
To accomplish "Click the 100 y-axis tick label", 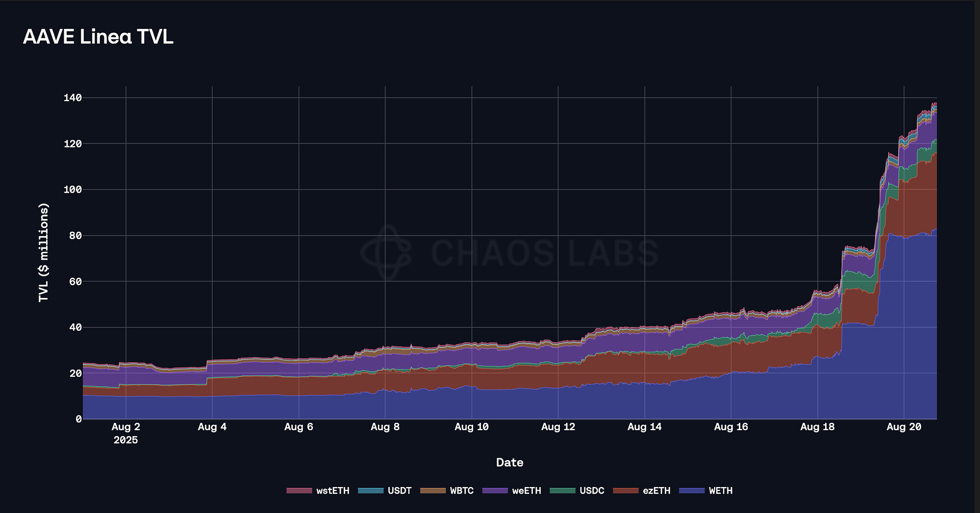I will (x=73, y=190).
